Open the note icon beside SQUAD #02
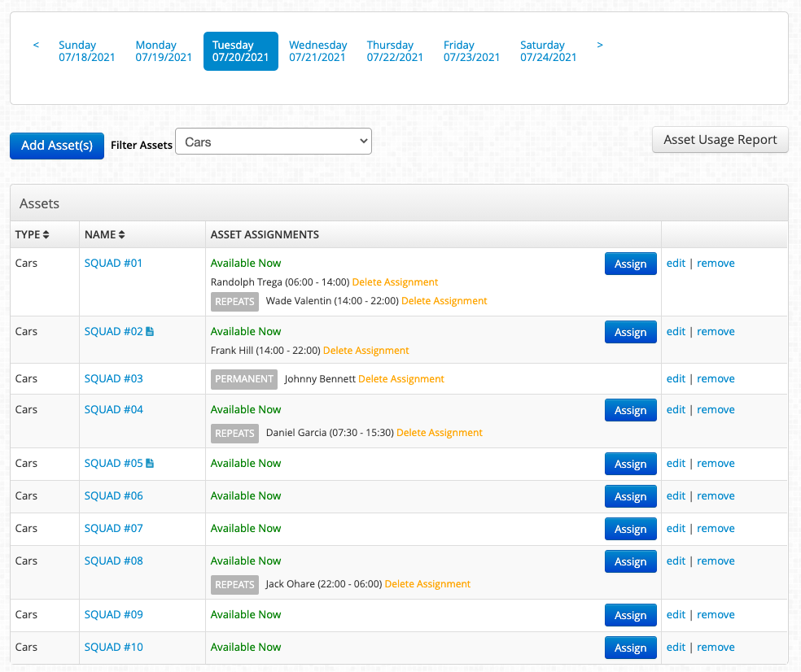Viewport: 801px width, 672px height. coord(150,332)
